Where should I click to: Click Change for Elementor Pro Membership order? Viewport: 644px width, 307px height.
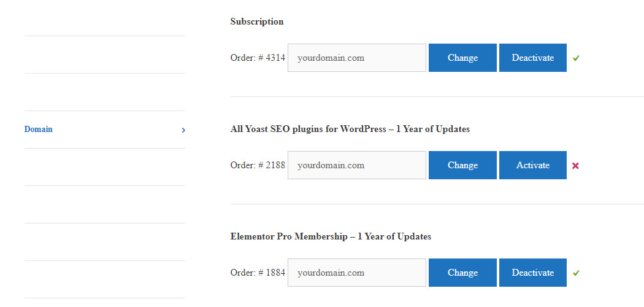pyautogui.click(x=462, y=273)
